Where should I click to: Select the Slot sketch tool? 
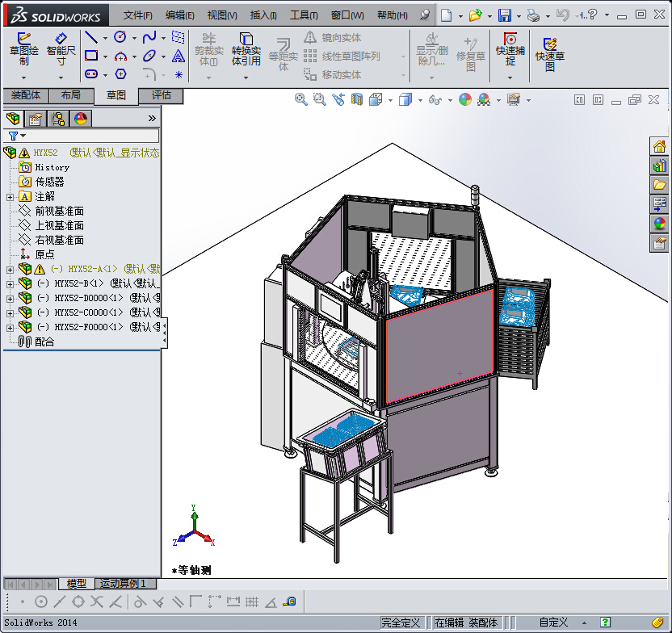pyautogui.click(x=90, y=74)
